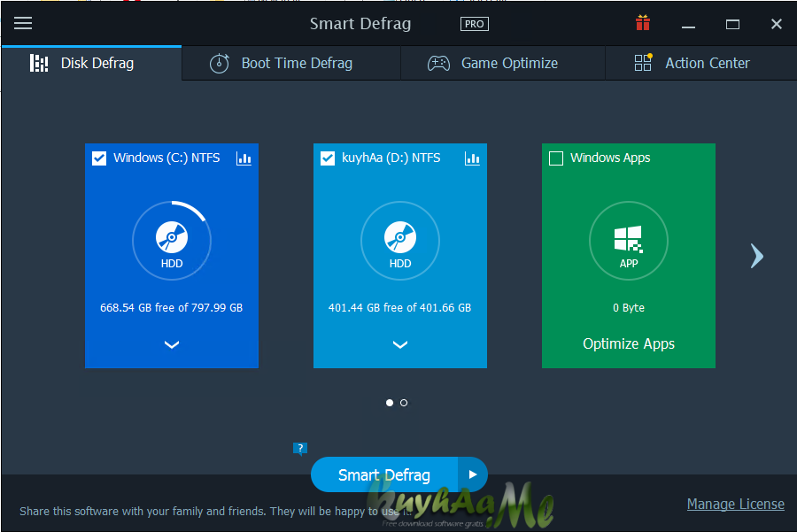
Task: Open disk analysis chart for Windows (C:)
Action: point(244,158)
